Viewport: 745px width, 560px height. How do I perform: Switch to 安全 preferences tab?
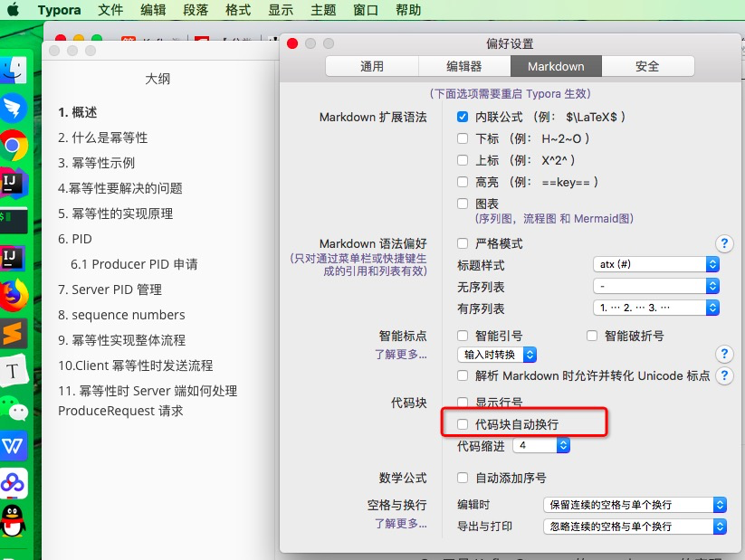tap(647, 66)
